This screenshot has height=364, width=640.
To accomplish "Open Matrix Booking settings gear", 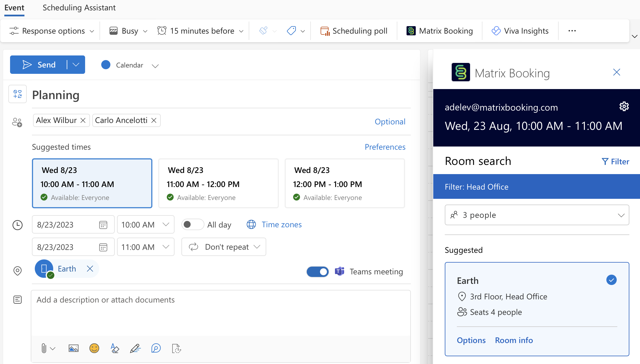I will click(624, 106).
